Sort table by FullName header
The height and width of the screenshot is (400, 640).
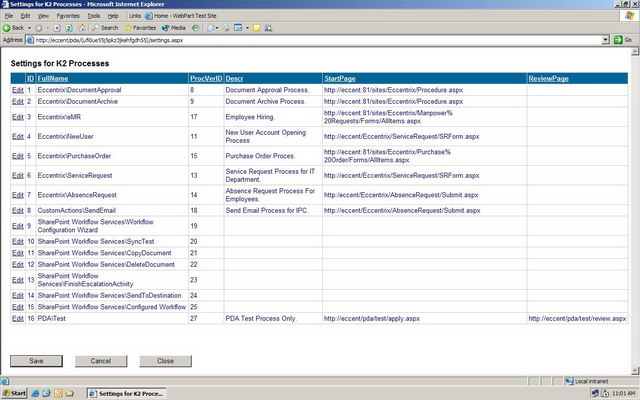(x=53, y=78)
